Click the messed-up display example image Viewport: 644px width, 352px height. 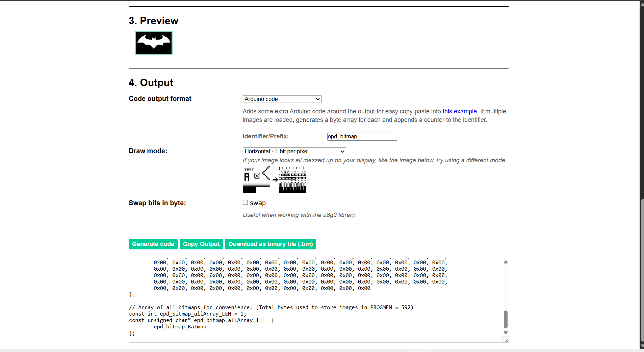(274, 180)
